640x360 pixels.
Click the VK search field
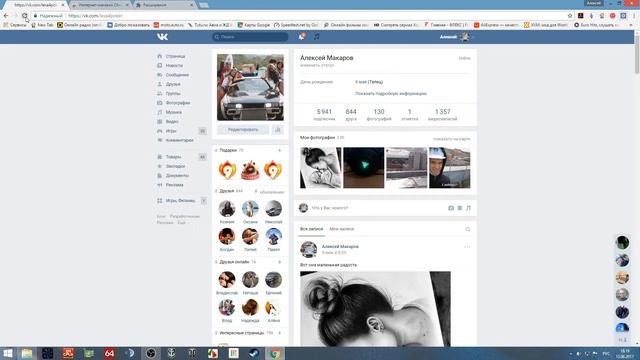point(250,37)
